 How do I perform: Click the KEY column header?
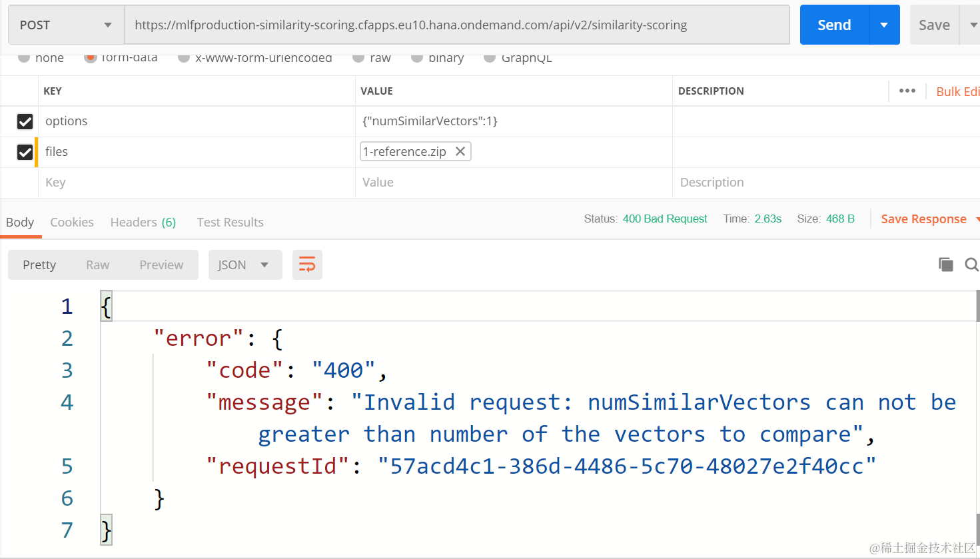53,91
